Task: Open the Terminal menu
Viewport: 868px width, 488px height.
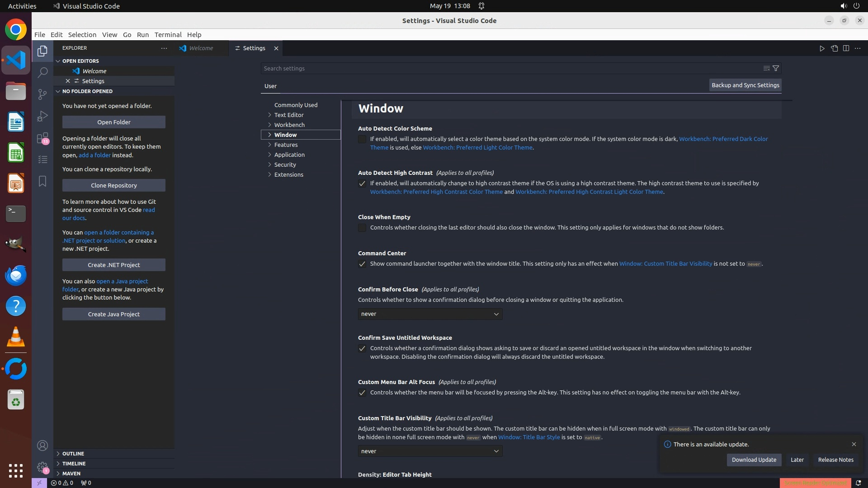Action: 168,35
